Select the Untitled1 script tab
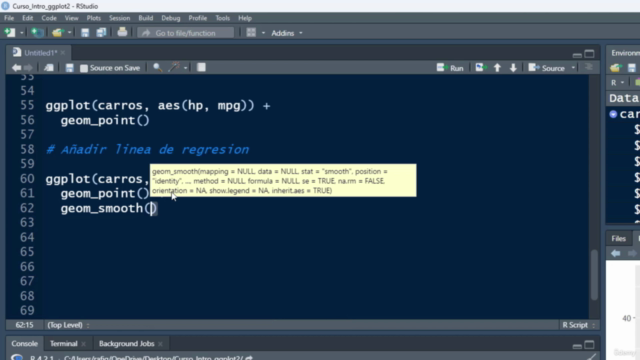The image size is (640, 360). coord(40,53)
